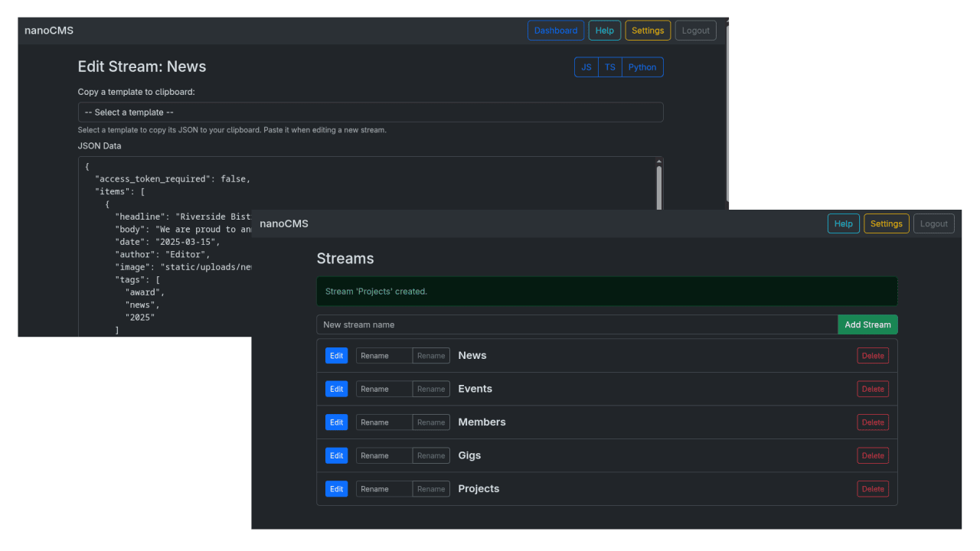Focus the Rename text field in the Projects row
The width and height of the screenshot is (980, 551).
384,489
